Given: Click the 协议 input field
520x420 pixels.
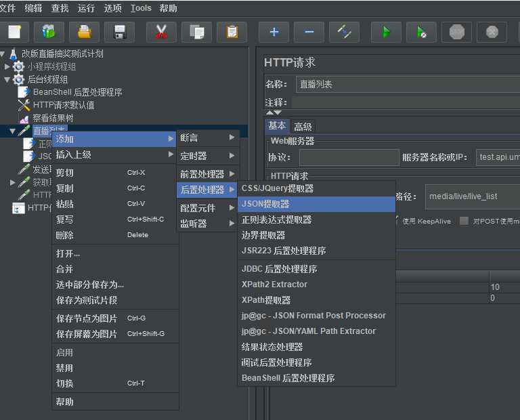Looking at the screenshot, I should point(349,157).
